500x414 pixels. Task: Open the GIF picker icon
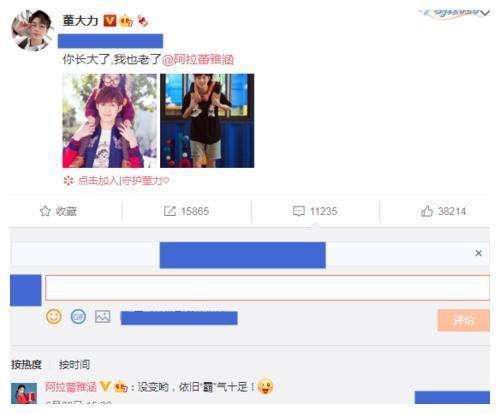pyautogui.click(x=78, y=316)
